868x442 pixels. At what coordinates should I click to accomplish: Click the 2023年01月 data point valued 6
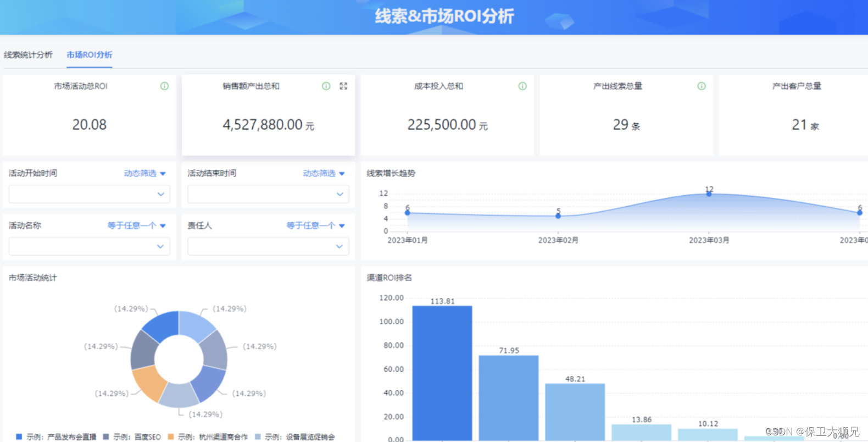click(408, 213)
